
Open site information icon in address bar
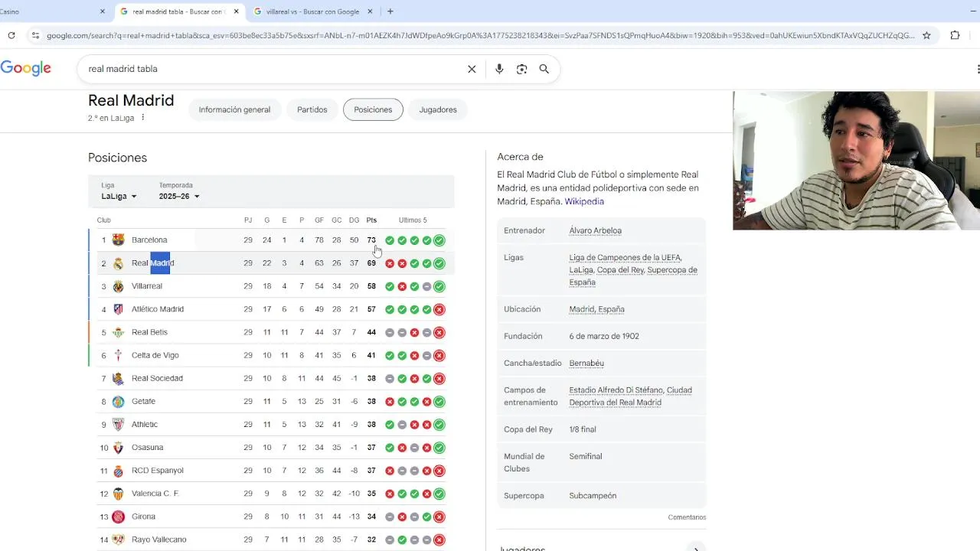[x=35, y=35]
